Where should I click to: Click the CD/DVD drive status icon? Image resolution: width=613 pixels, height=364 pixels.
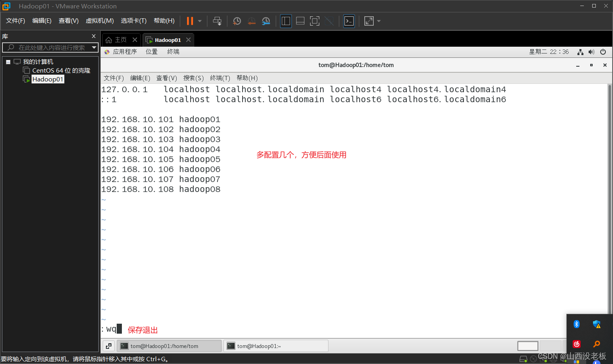click(533, 359)
